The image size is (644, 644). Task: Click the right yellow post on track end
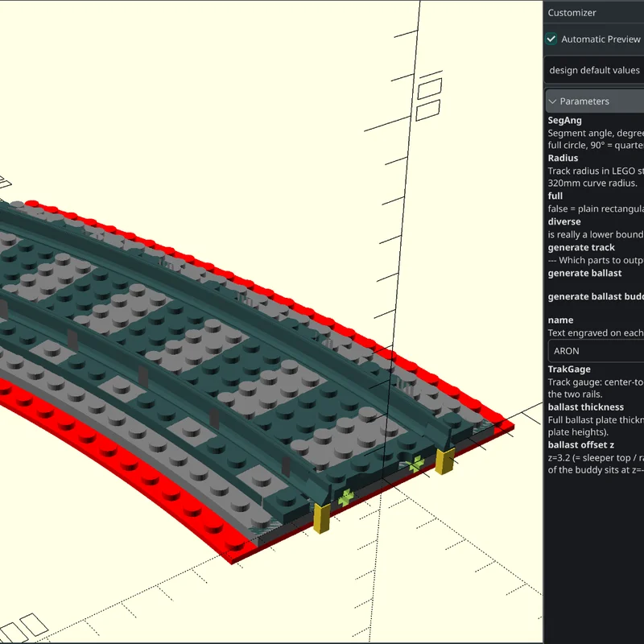coord(444,461)
